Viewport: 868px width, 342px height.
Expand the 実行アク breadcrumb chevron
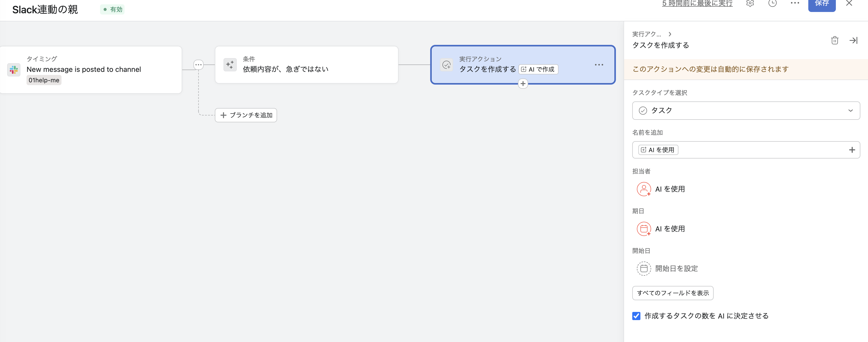(670, 34)
